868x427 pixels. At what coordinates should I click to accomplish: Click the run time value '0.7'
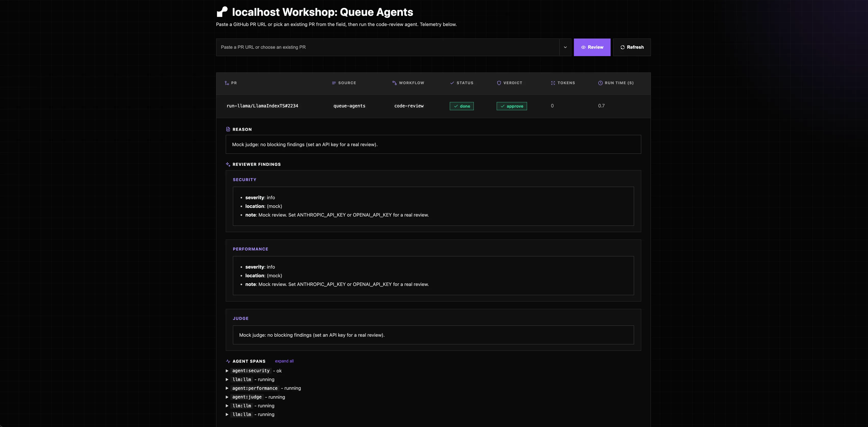pyautogui.click(x=601, y=106)
